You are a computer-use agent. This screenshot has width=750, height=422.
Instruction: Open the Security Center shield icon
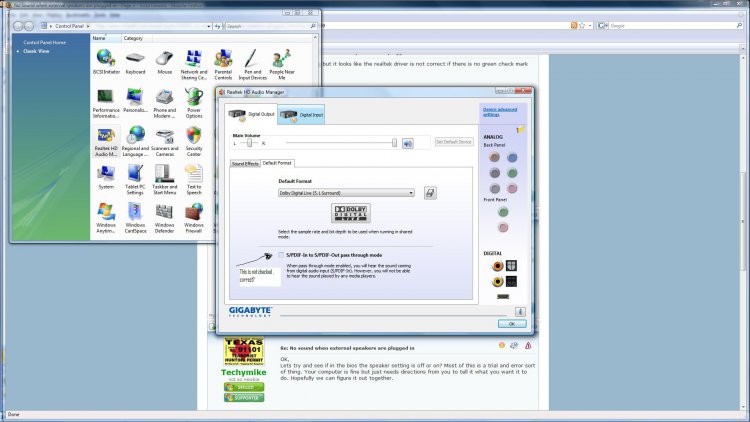click(194, 141)
